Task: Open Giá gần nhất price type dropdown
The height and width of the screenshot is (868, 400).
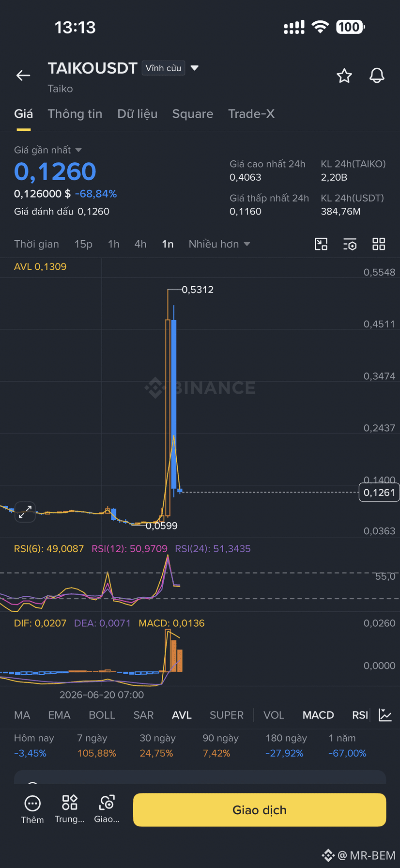Action: (x=48, y=150)
